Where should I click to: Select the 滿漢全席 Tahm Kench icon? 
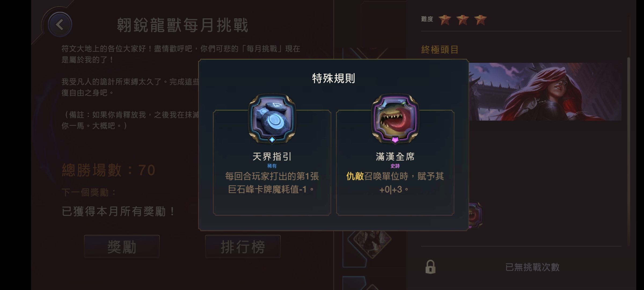pos(395,118)
